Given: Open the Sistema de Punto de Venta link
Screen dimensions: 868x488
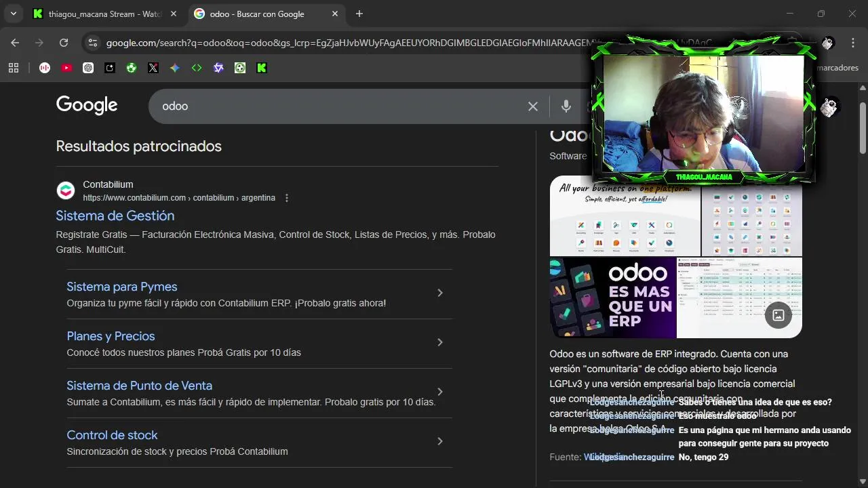Looking at the screenshot, I should 140,386.
